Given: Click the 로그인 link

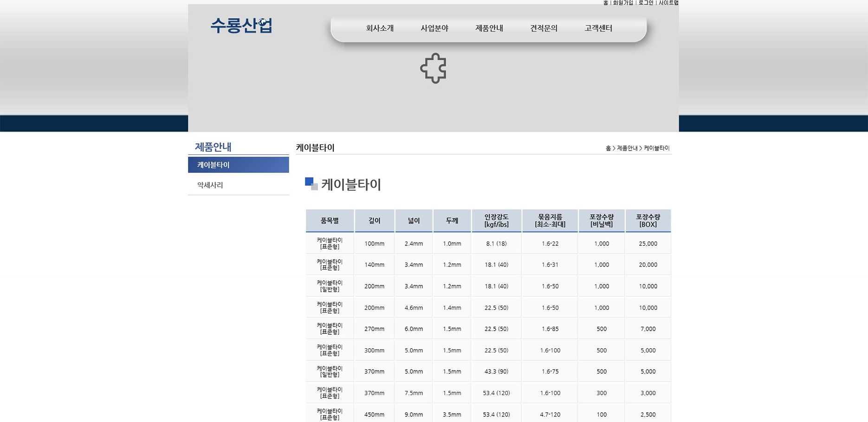Looking at the screenshot, I should [x=646, y=3].
